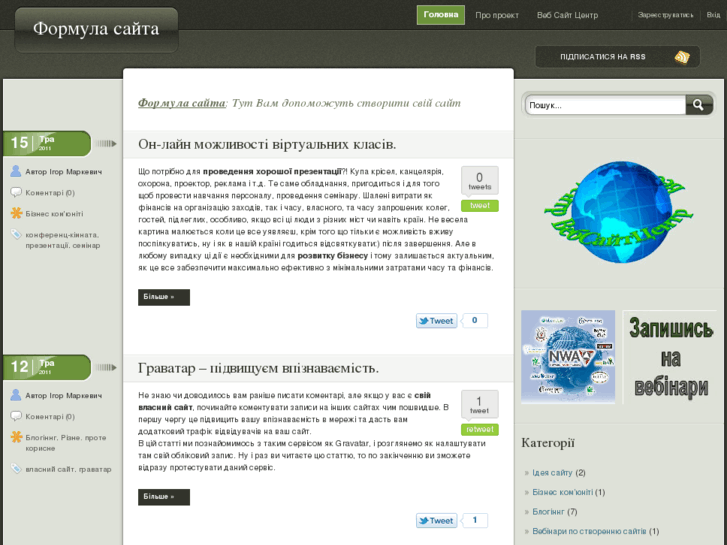Click the Формула сайта tagline link
The width and height of the screenshot is (727, 545).
pyautogui.click(x=181, y=103)
